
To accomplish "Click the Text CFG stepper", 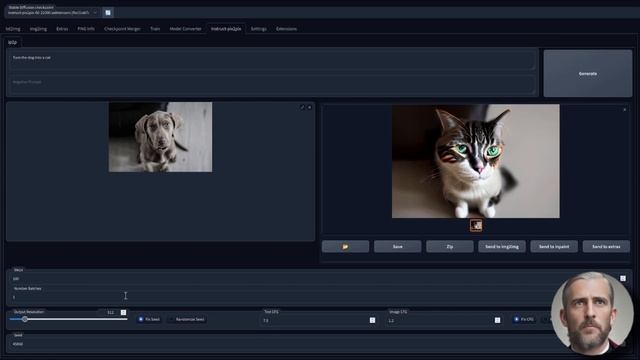I will click(x=372, y=320).
